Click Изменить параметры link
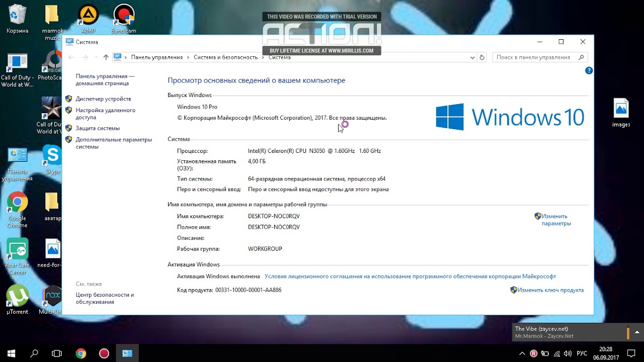644x362 pixels. 556,220
